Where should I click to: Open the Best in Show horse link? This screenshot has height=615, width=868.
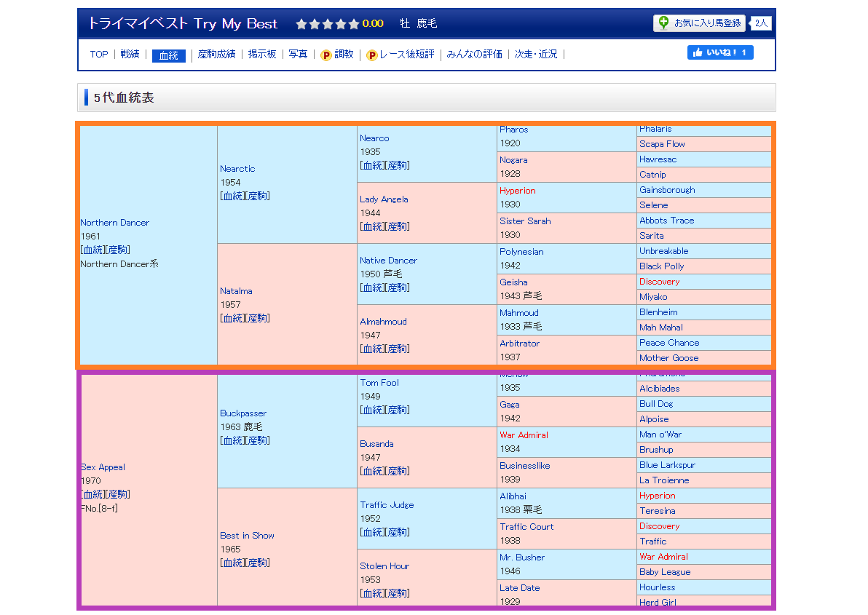(247, 536)
